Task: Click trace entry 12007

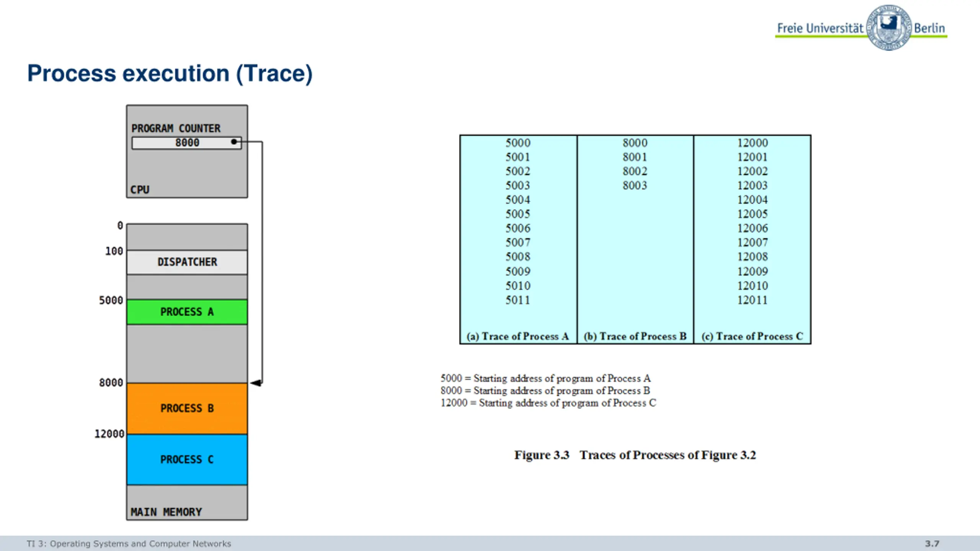Action: pyautogui.click(x=753, y=243)
